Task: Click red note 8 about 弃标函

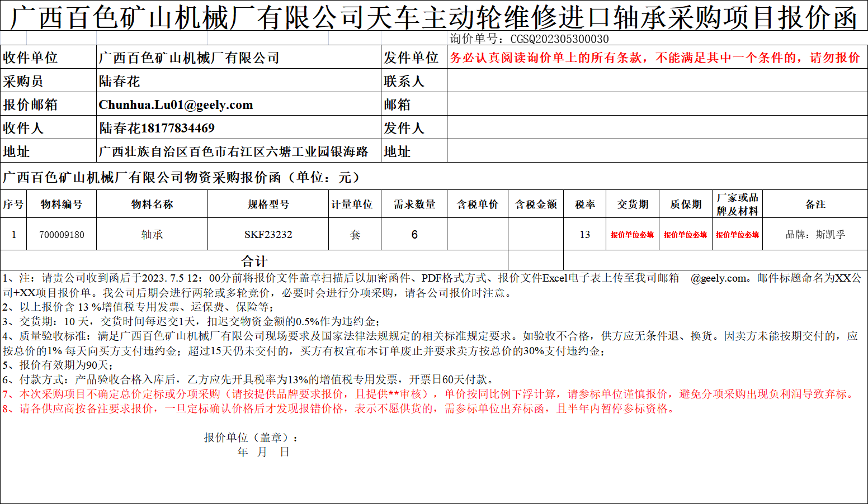Action: [339, 408]
